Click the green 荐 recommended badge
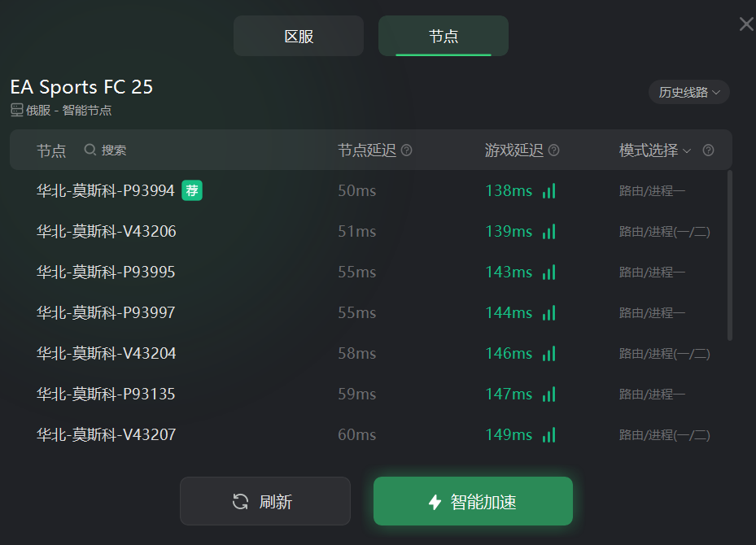 pos(192,190)
